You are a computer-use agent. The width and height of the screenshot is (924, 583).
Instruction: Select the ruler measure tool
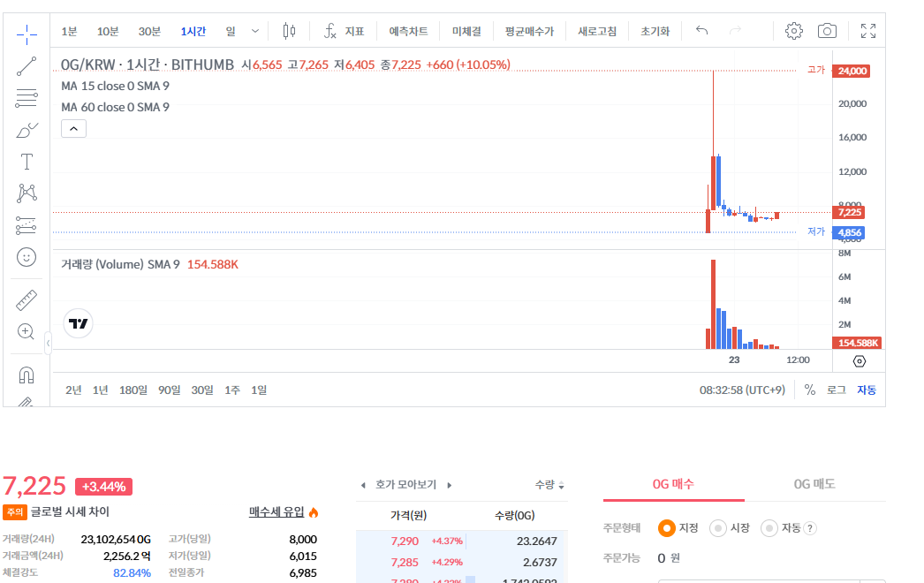(27, 300)
